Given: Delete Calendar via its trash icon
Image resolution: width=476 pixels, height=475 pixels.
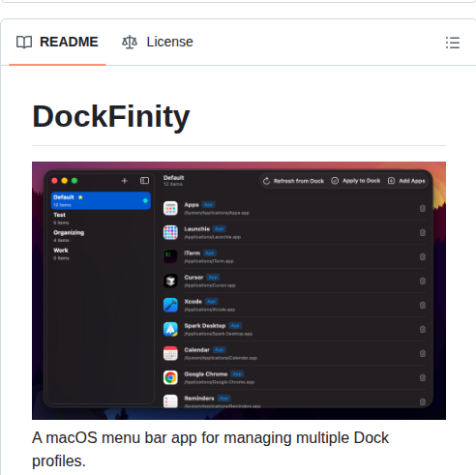Looking at the screenshot, I should pos(423,354).
